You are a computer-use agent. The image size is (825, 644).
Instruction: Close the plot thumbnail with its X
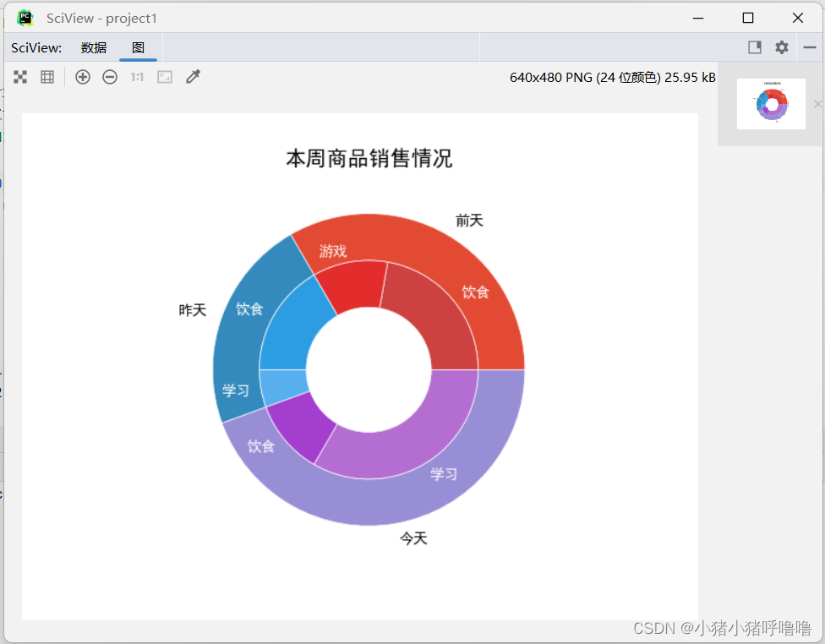click(x=817, y=104)
